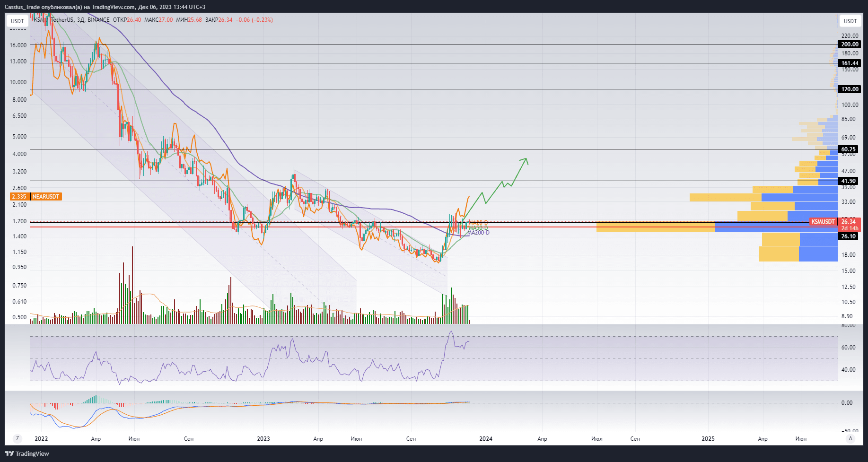Click the orange 2.335 NEAR price label
This screenshot has height=462, width=868.
pyautogui.click(x=19, y=197)
